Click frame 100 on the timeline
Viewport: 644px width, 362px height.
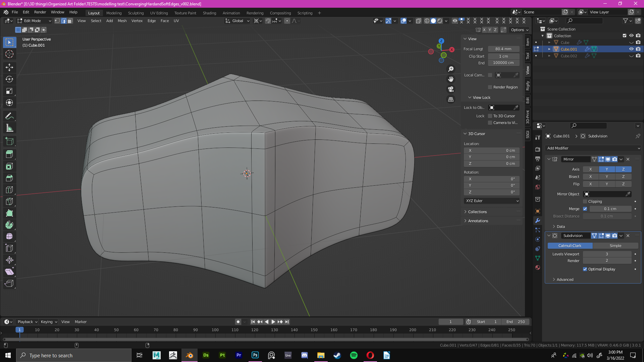point(215,330)
